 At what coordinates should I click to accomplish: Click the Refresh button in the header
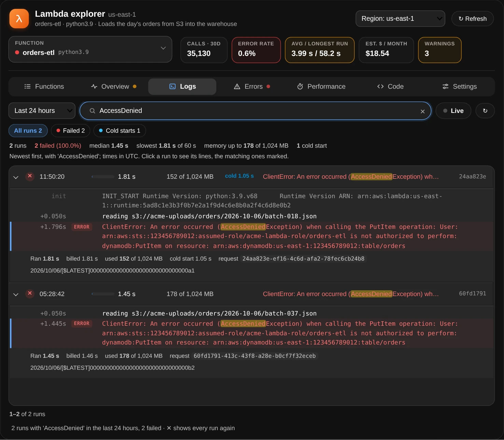click(x=472, y=19)
